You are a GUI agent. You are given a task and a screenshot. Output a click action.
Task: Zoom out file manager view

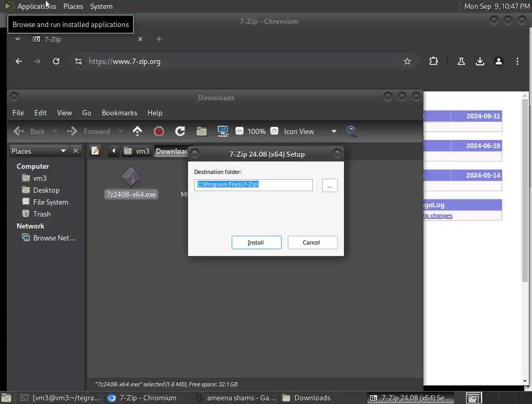[x=240, y=131]
